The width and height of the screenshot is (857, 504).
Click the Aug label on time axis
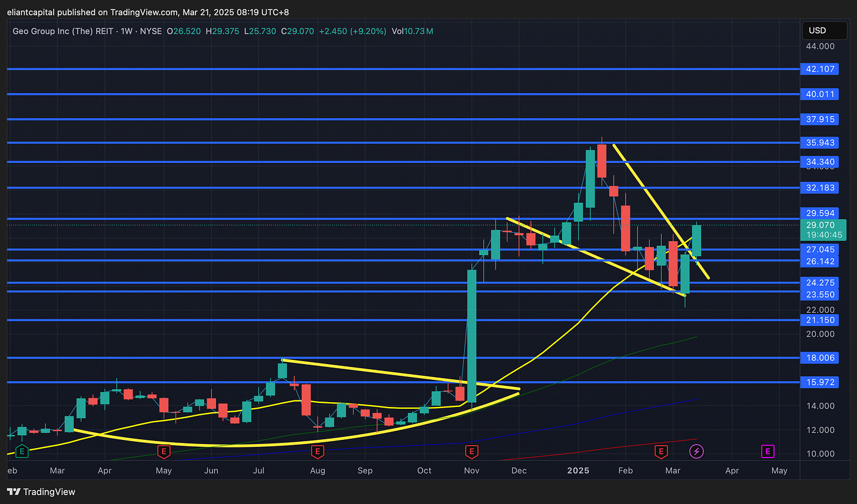point(317,470)
